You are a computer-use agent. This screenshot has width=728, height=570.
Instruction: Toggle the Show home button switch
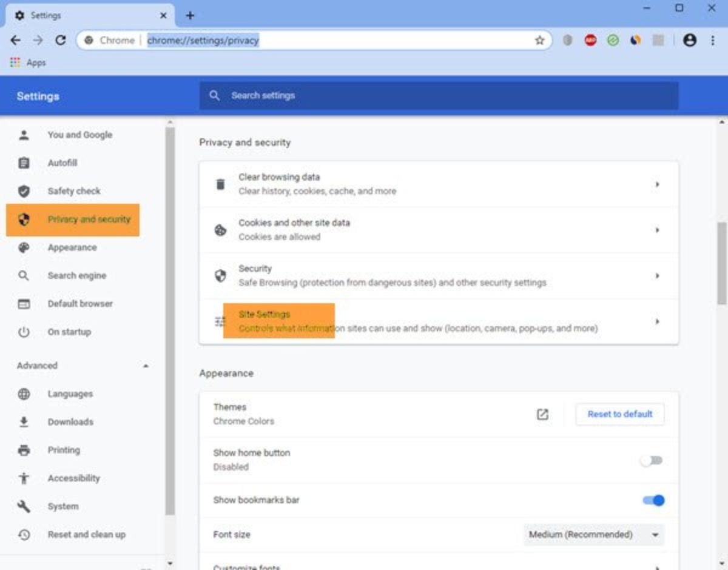tap(652, 460)
